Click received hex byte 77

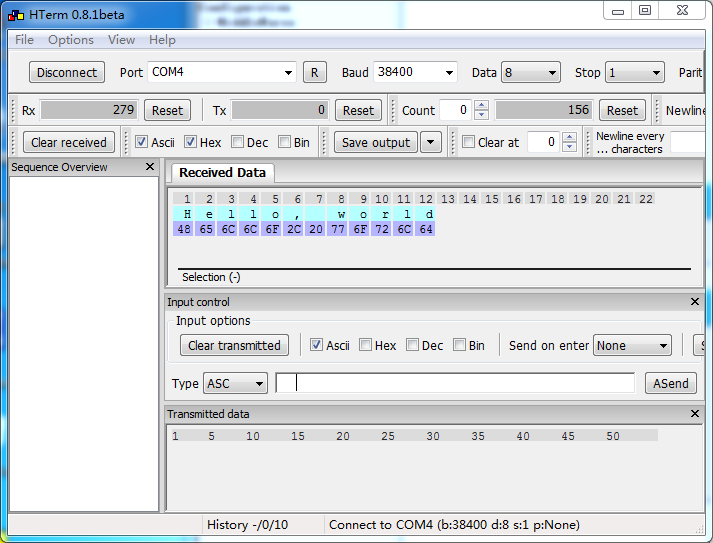click(338, 229)
